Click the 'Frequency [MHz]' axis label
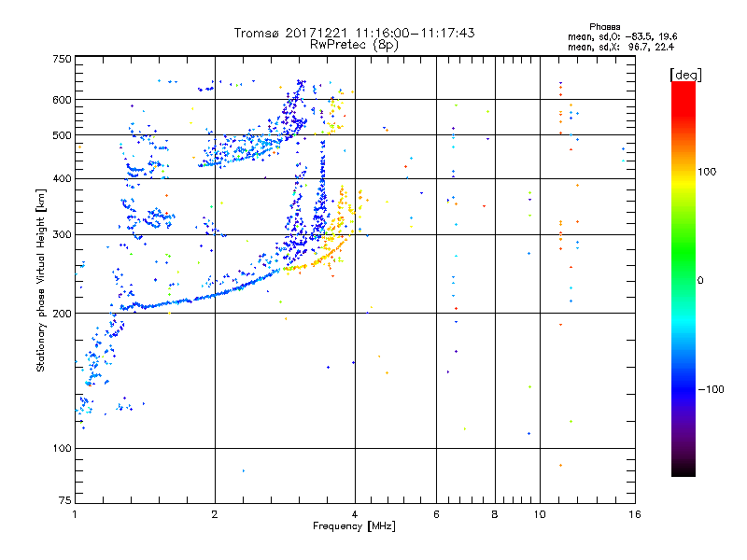Image resolution: width=747 pixels, height=560 pixels. click(x=354, y=526)
